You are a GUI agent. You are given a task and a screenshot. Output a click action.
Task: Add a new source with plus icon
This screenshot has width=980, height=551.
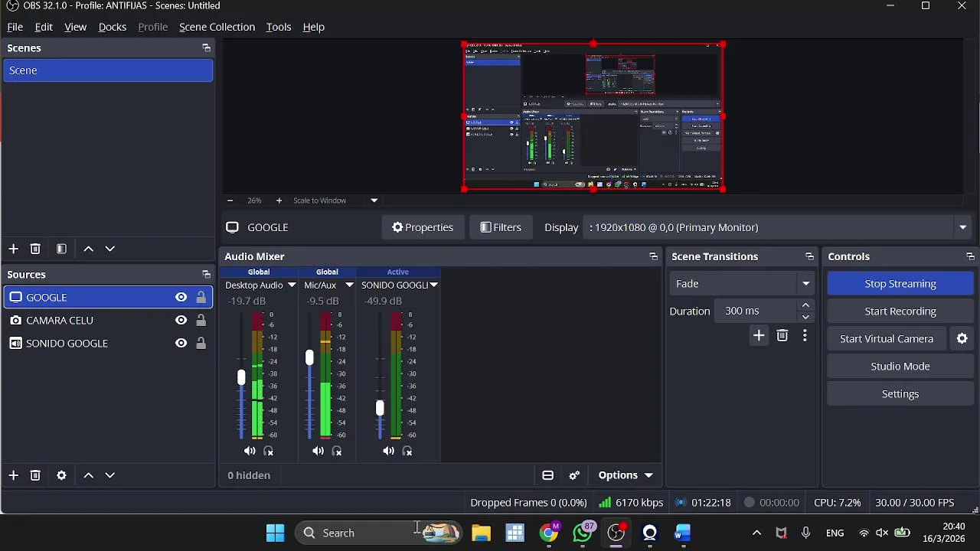(13, 475)
